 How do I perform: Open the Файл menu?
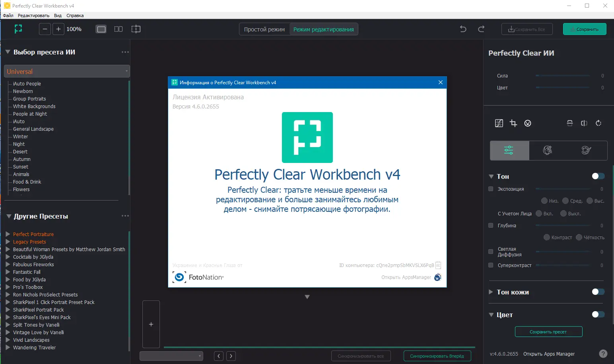(x=8, y=15)
